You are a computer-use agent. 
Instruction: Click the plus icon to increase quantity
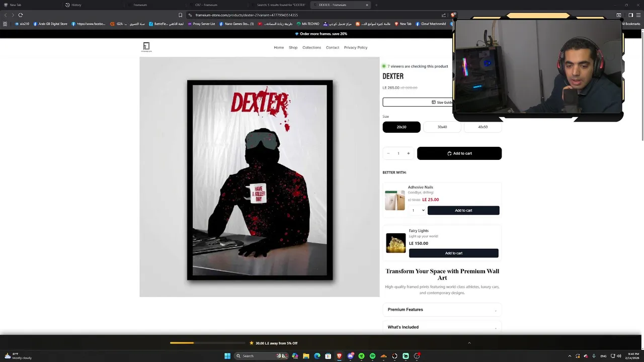click(408, 153)
